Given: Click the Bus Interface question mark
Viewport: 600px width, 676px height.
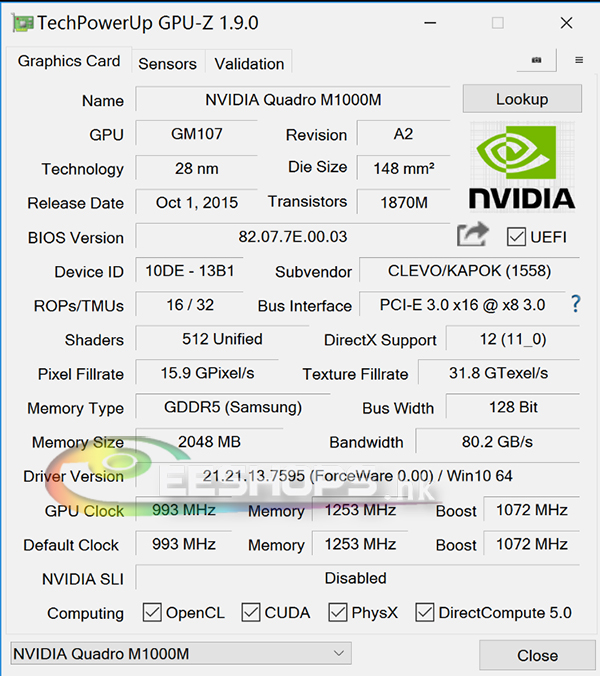Looking at the screenshot, I should pyautogui.click(x=575, y=304).
